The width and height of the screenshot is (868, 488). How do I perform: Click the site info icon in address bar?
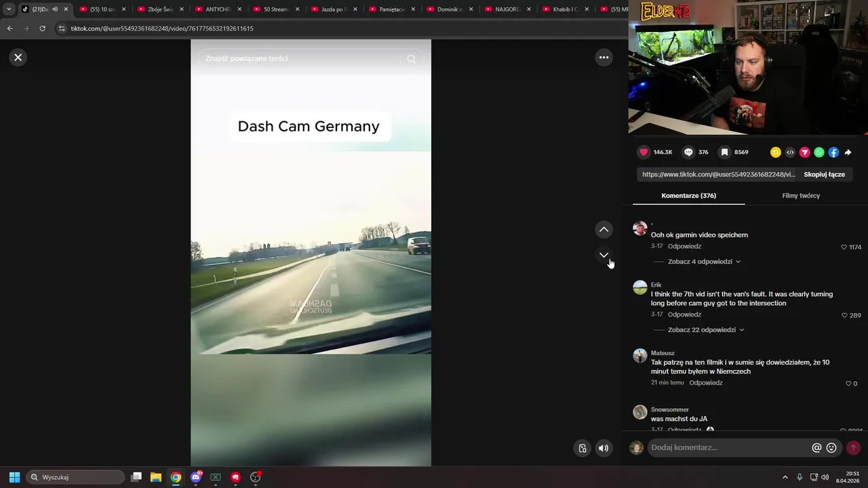(x=62, y=28)
